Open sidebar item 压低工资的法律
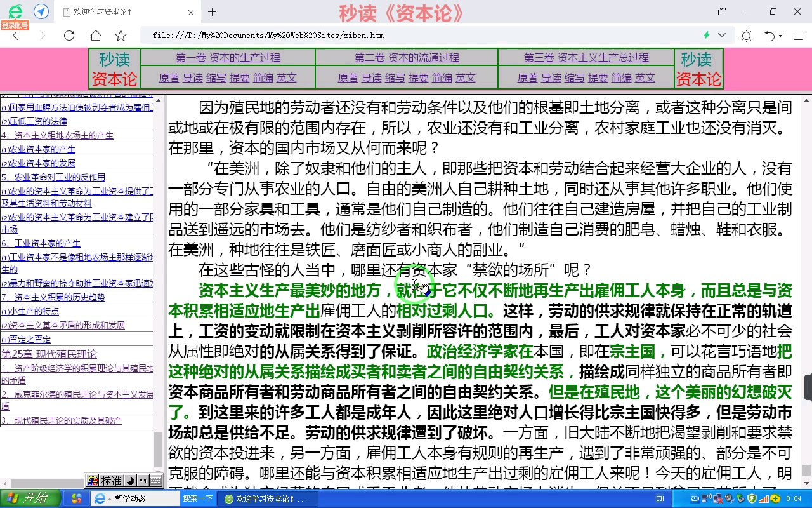Screen dimensions: 812x508 [x=34, y=121]
